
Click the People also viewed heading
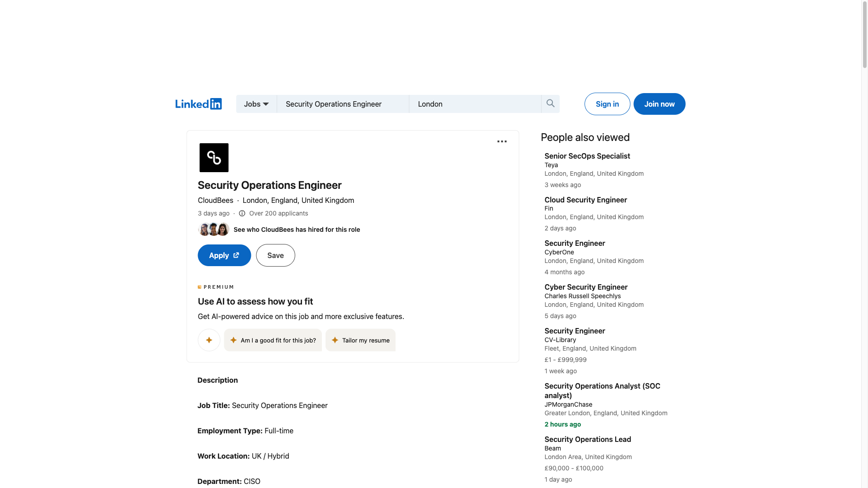585,137
